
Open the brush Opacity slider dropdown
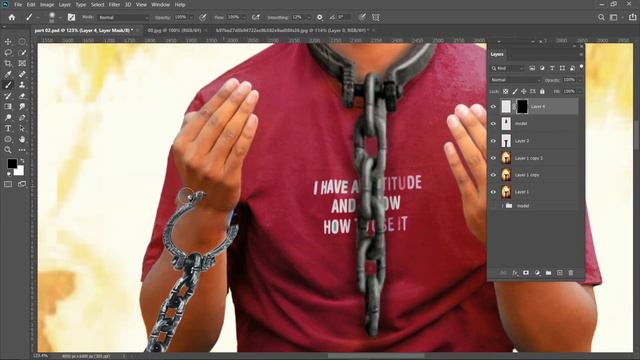tap(190, 17)
